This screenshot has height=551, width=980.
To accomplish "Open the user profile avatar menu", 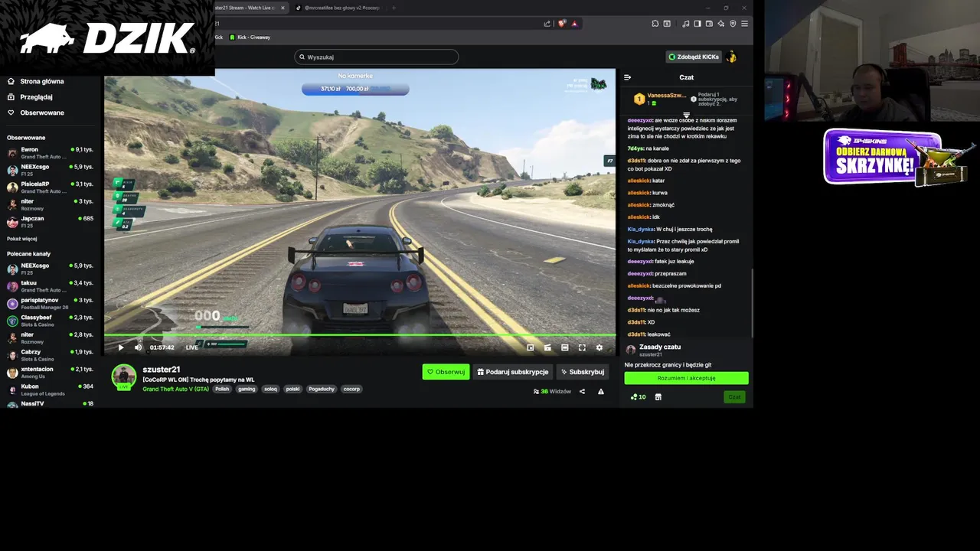I will tap(732, 57).
